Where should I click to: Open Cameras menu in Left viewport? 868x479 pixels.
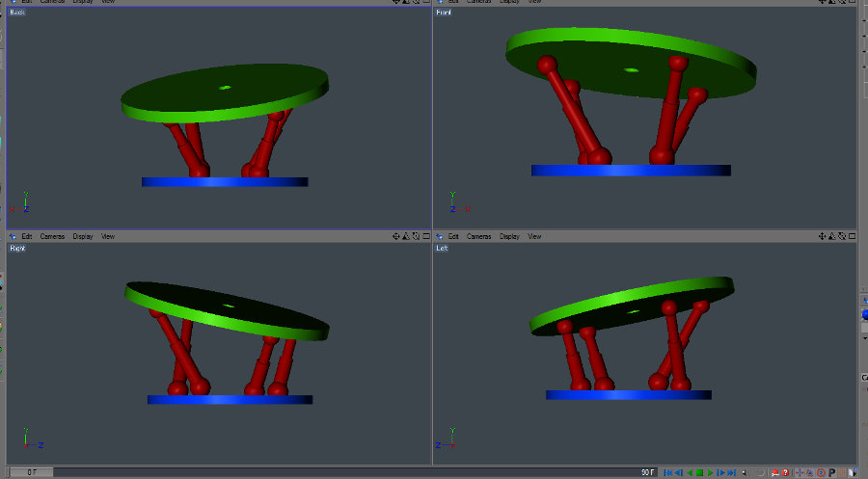pos(479,236)
